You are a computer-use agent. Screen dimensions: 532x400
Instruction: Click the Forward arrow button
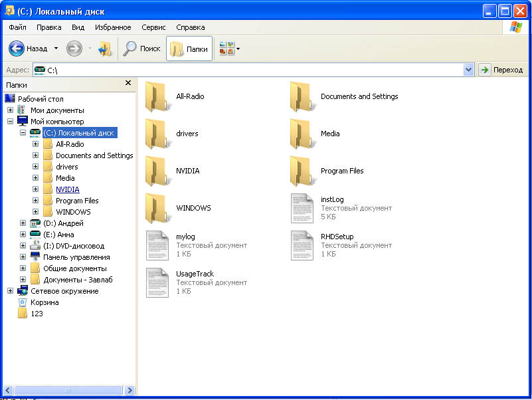click(x=74, y=49)
